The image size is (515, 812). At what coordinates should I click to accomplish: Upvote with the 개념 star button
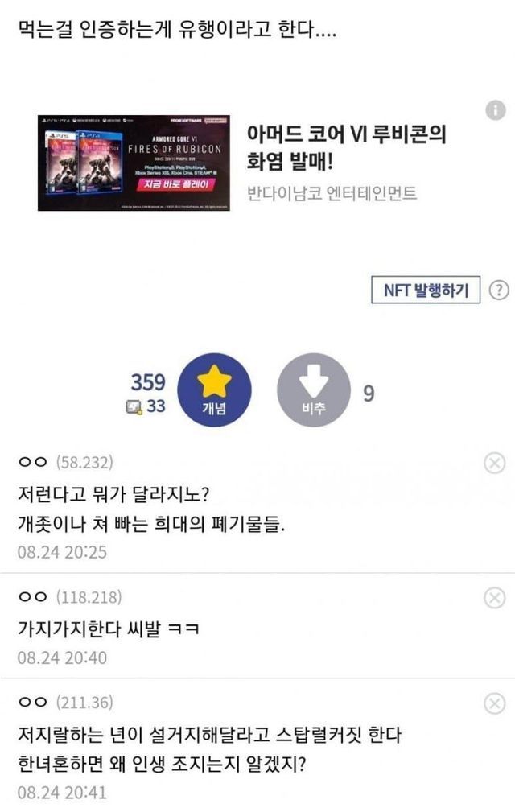(214, 390)
